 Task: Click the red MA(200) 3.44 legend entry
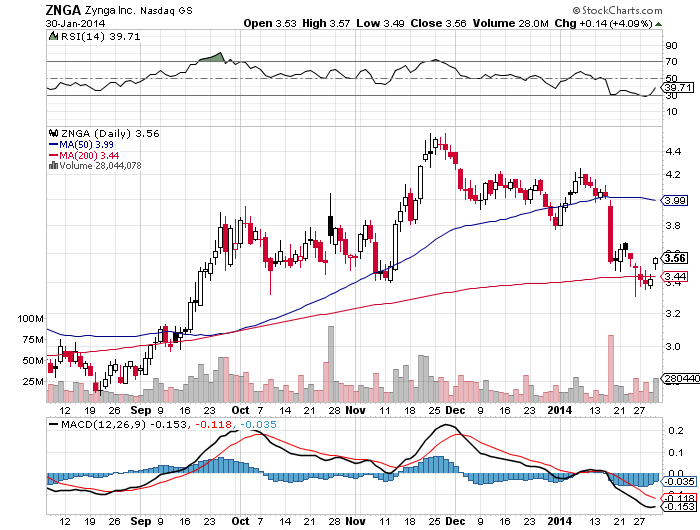(x=83, y=155)
